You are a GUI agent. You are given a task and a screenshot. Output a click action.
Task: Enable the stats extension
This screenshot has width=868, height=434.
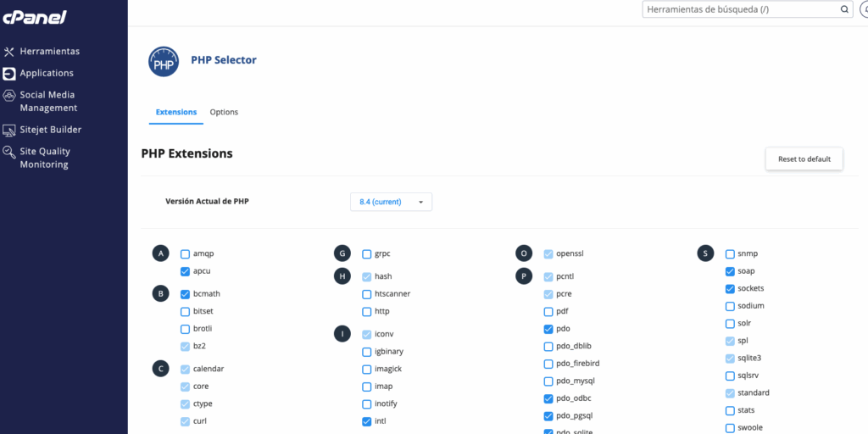coord(730,411)
